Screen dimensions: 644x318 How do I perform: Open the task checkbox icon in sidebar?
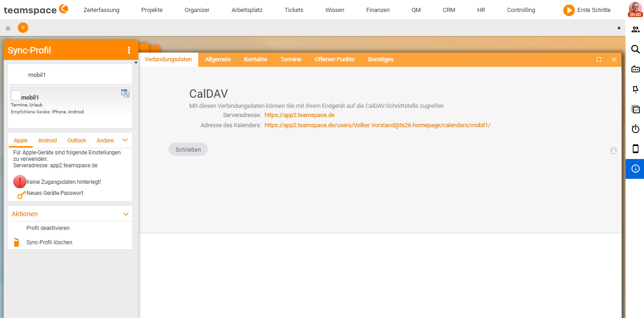point(635,109)
